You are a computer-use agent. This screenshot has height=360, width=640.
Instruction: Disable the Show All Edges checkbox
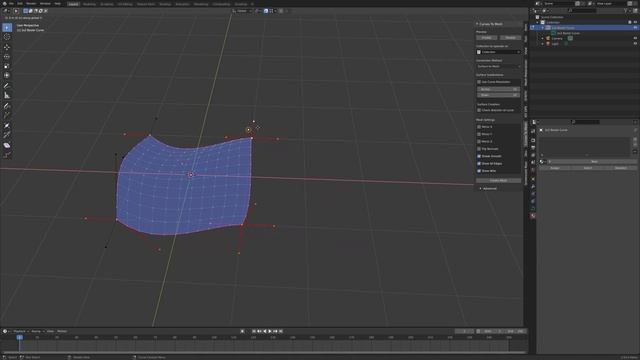pos(479,164)
